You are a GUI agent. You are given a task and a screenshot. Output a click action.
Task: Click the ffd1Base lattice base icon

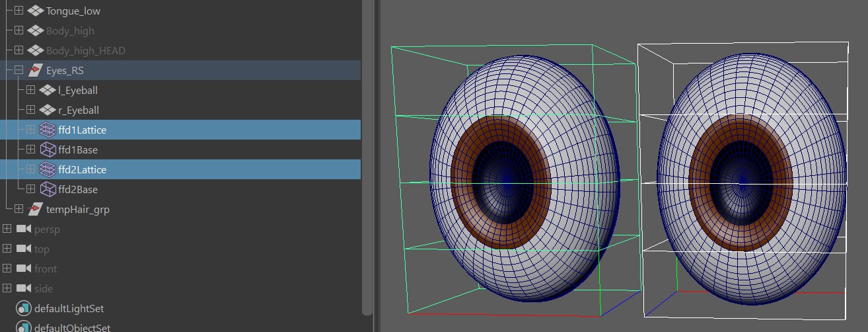48,150
